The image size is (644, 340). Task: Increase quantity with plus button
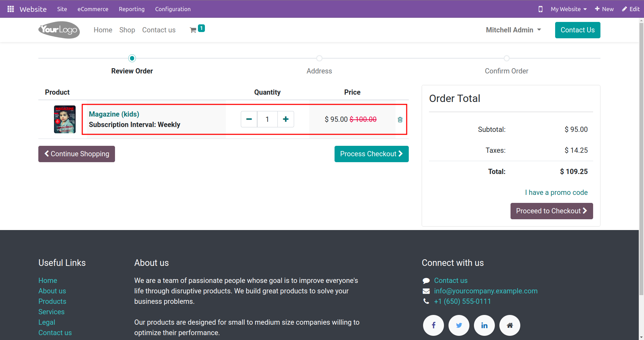coord(286,119)
